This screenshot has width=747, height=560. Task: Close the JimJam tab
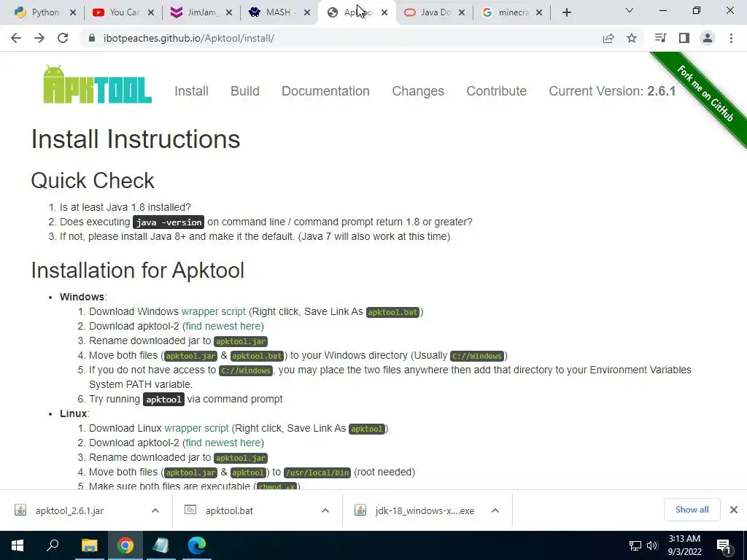click(x=229, y=13)
